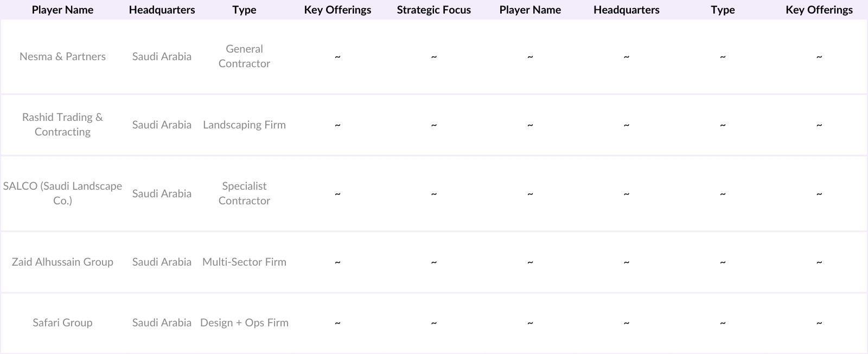Image resolution: width=868 pixels, height=354 pixels.
Task: Select Saudi Arabia in the Rashid Trading row
Action: [162, 125]
